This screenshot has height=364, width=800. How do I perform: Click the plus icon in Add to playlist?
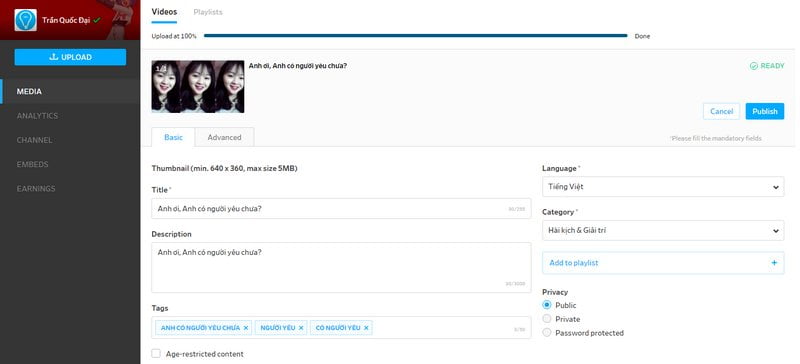[x=774, y=263]
